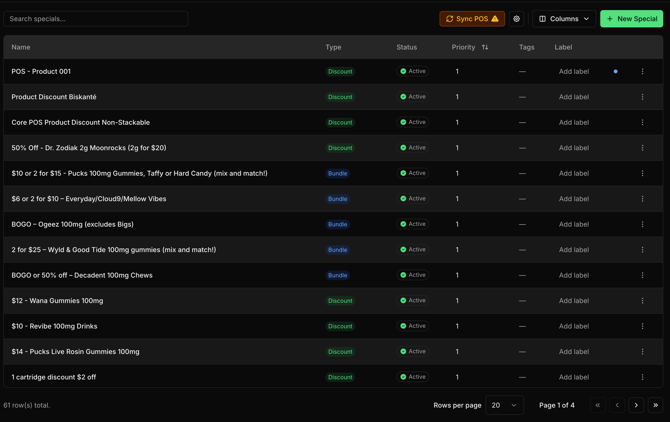Add label to Product Discount Biskanté

pos(574,97)
